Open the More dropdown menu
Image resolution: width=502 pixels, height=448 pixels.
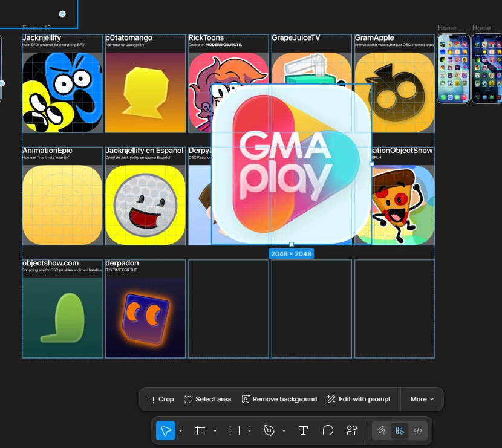click(422, 399)
